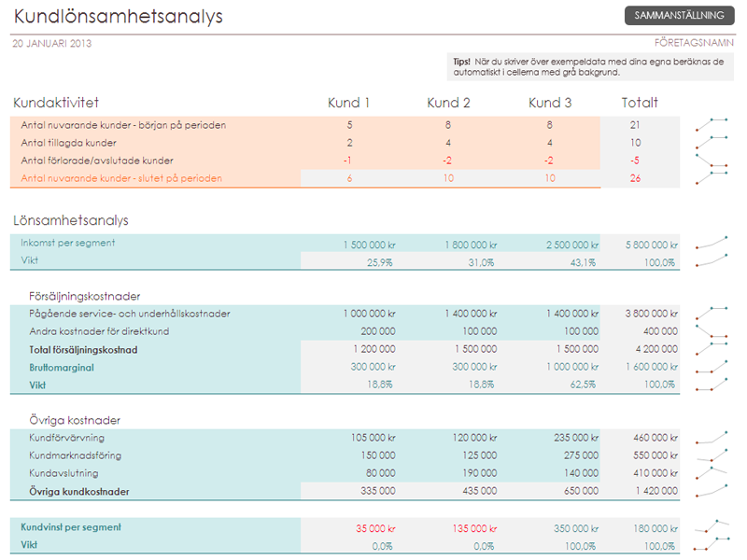Click the Lönsamhetsanalys section heading

(x=71, y=220)
